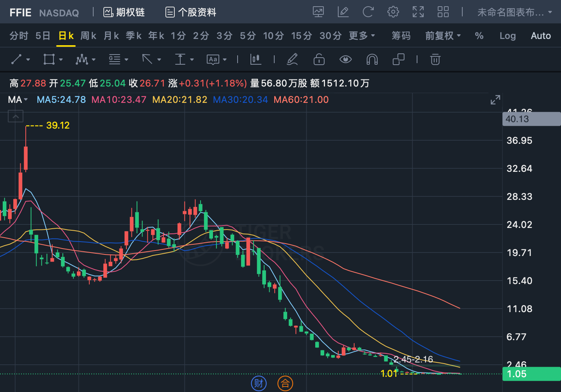Toggle the lock drawings icon

coord(319,59)
